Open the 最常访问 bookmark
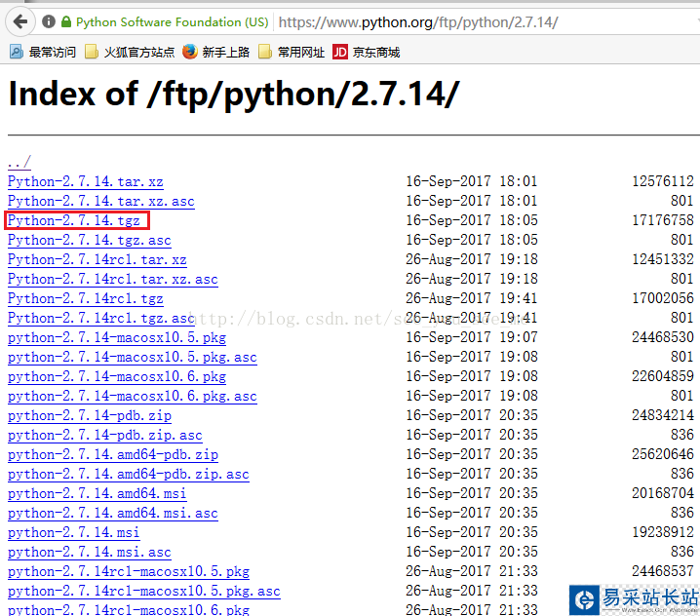This screenshot has height=616, width=700. coord(43,53)
